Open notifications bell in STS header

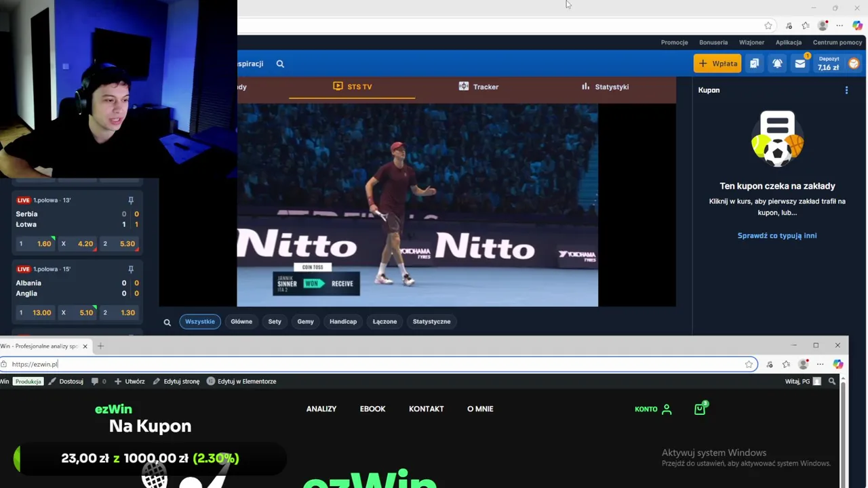pos(777,64)
